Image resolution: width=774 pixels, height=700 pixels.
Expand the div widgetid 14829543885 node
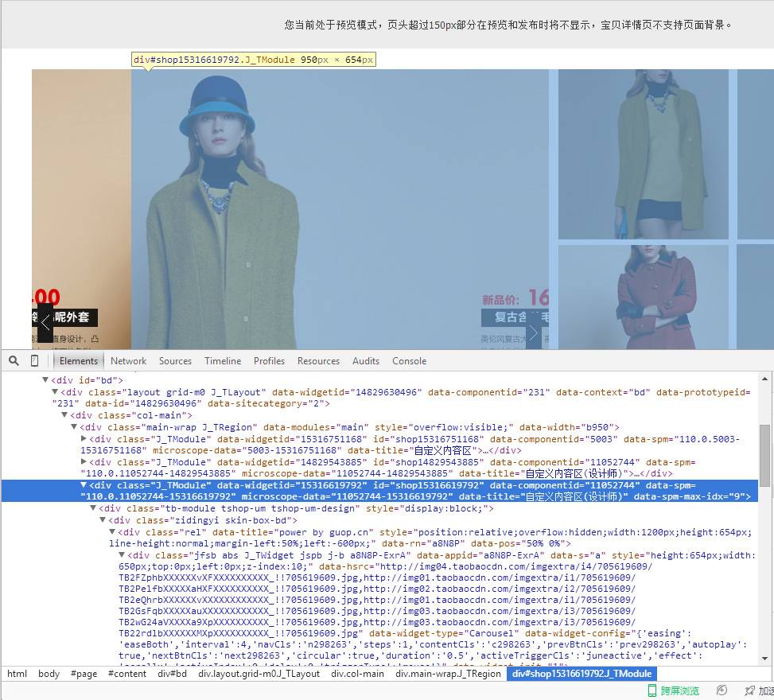(83, 461)
